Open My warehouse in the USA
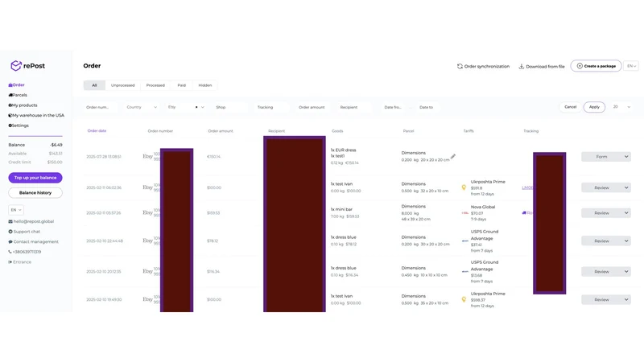This screenshot has width=644, height=362. (36, 115)
